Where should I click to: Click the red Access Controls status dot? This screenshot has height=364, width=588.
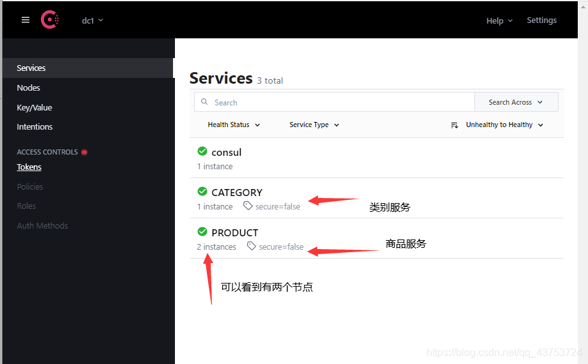(84, 152)
